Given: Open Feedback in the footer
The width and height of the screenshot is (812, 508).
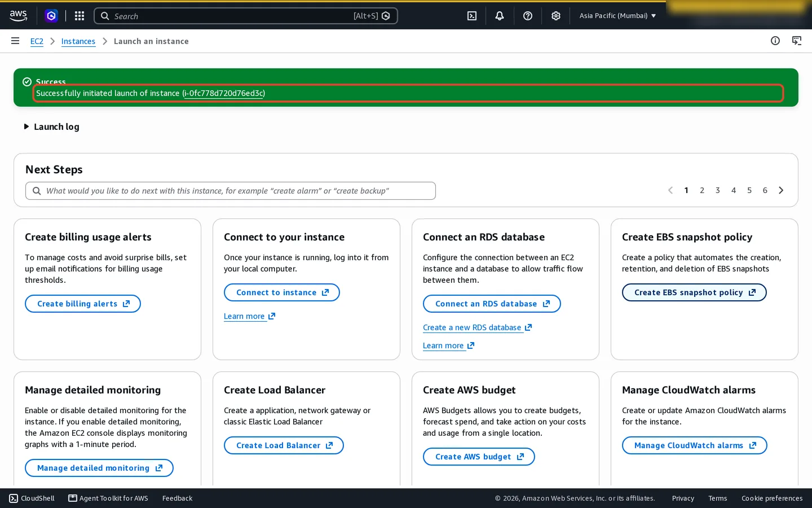Looking at the screenshot, I should (x=177, y=498).
